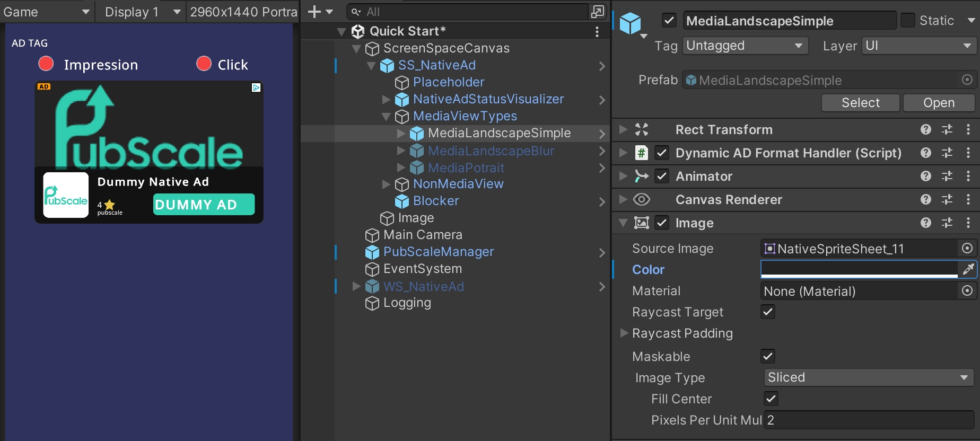980x441 pixels.
Task: Click the plus icon to create an object
Action: (x=314, y=12)
